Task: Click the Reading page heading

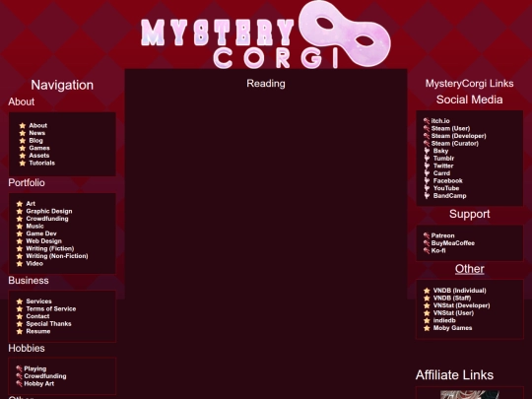Action: (266, 83)
